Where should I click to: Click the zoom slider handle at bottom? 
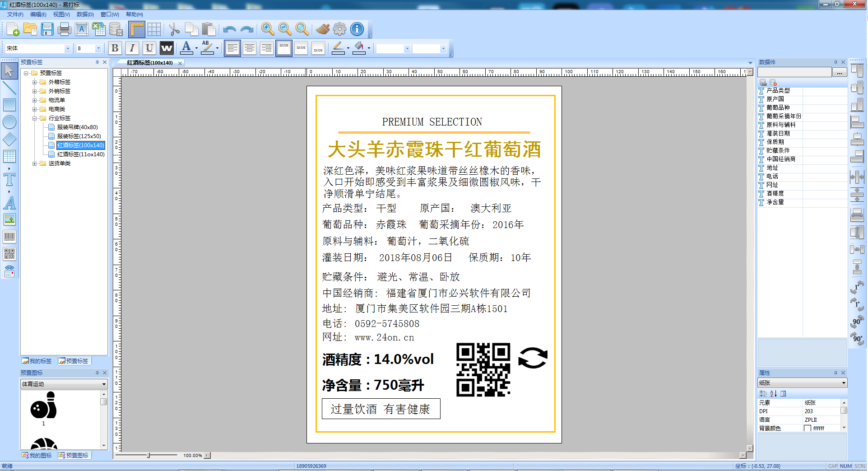pyautogui.click(x=149, y=455)
